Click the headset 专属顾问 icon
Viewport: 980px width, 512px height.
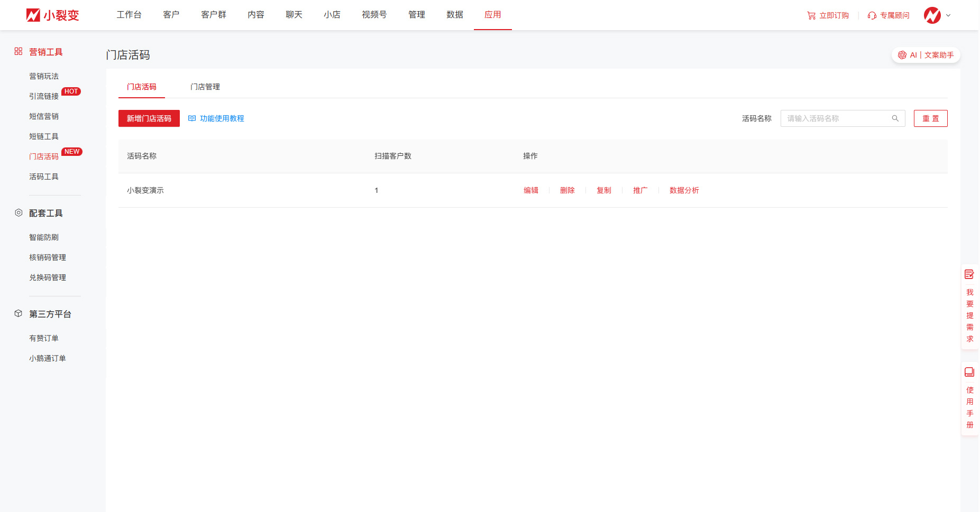(x=872, y=16)
